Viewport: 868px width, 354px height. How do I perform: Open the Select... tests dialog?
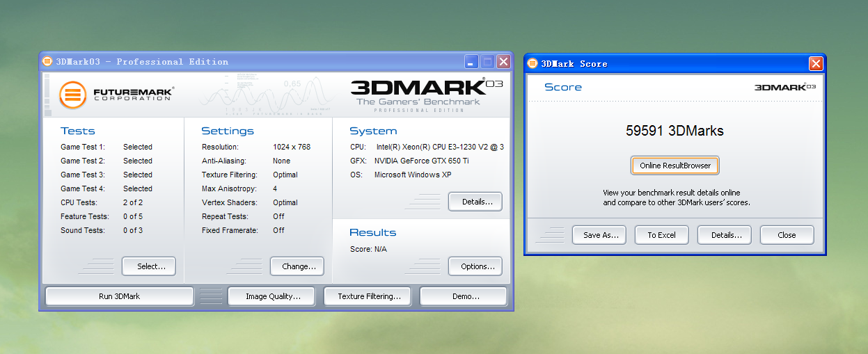pyautogui.click(x=149, y=266)
